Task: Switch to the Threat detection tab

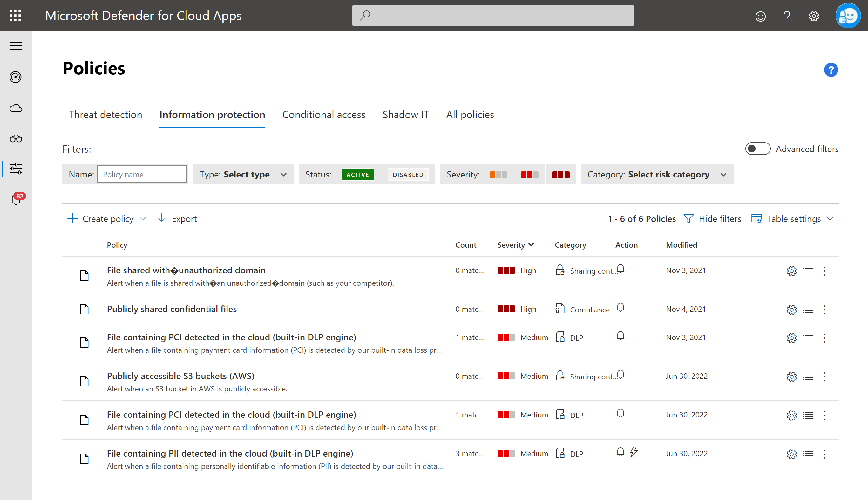Action: (x=105, y=114)
